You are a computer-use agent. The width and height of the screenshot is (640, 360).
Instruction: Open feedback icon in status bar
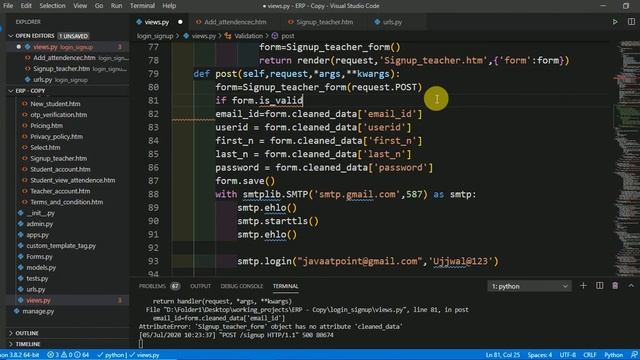pos(634,355)
